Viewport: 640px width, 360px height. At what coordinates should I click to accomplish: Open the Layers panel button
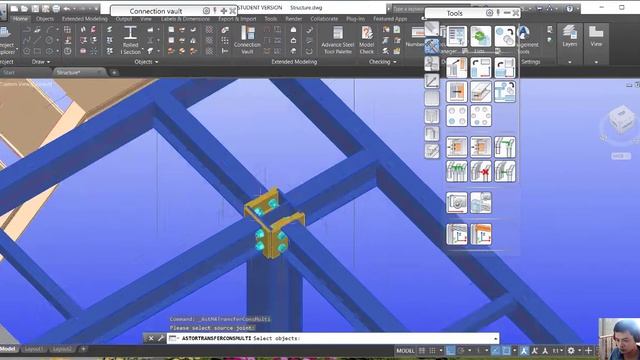(569, 36)
